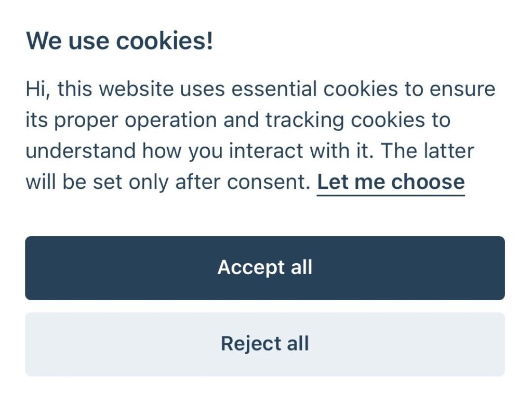Screen dimensions: 532x400
Task: Reject all cookies
Action: click(x=265, y=344)
